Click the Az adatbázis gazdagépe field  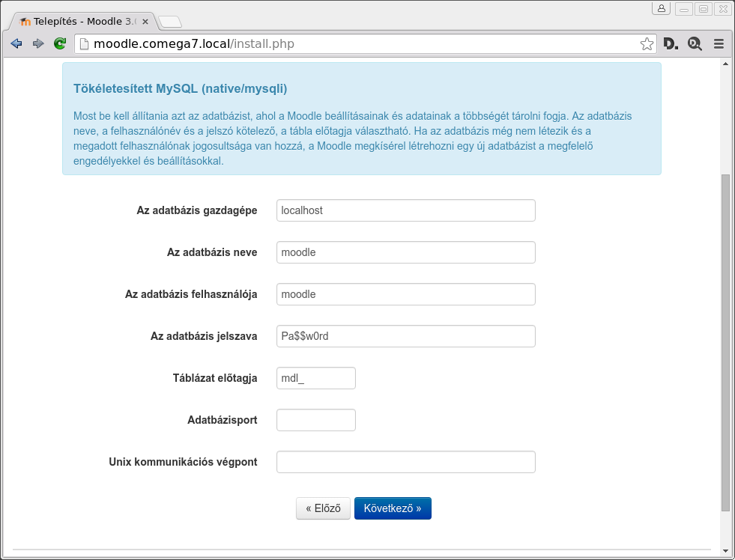tap(406, 210)
